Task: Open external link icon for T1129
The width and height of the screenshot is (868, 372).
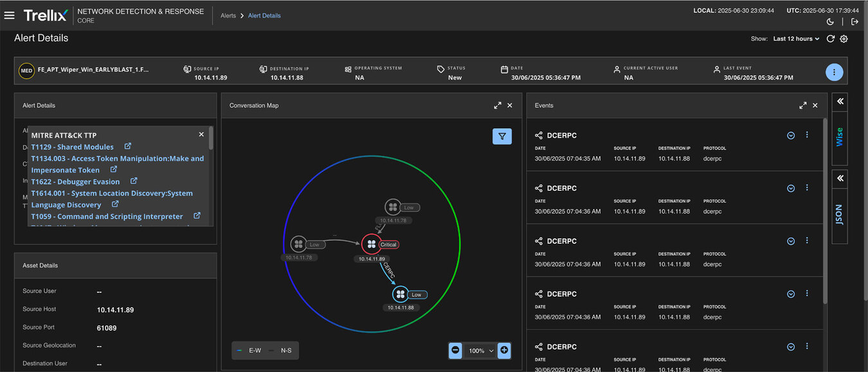Action: point(127,146)
